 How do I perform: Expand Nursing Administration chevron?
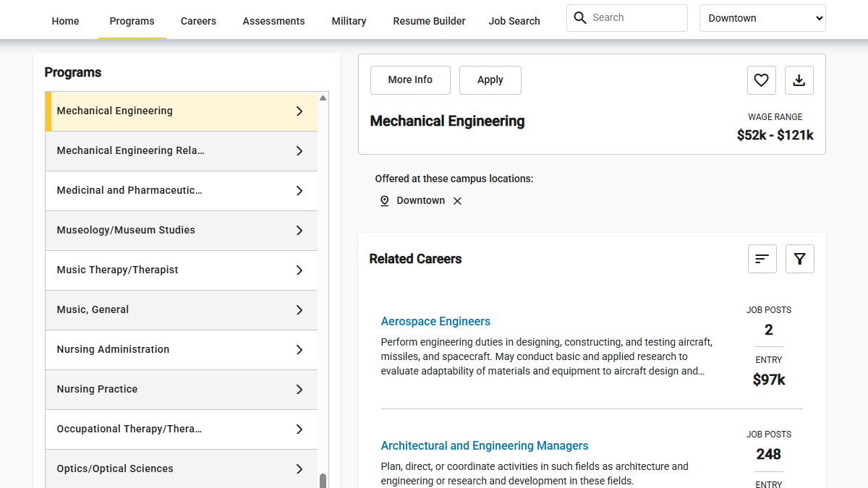pos(299,350)
